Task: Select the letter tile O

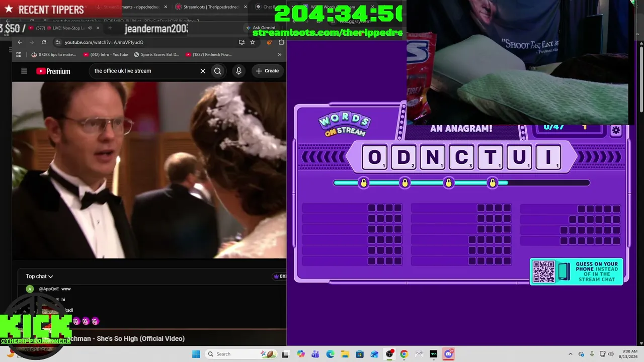Action: tap(374, 157)
